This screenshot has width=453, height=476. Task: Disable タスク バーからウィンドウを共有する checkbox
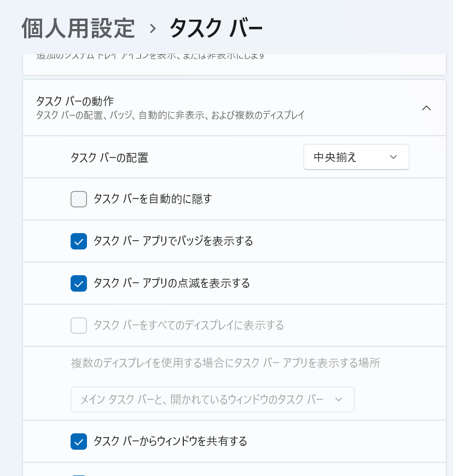(x=79, y=441)
